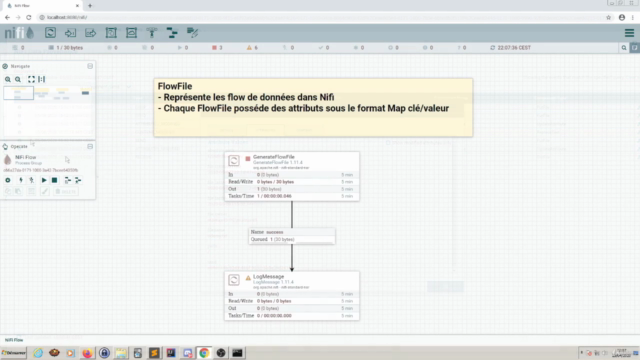Open the Windows Start button
This screenshot has width=640, height=360.
pos(14,353)
